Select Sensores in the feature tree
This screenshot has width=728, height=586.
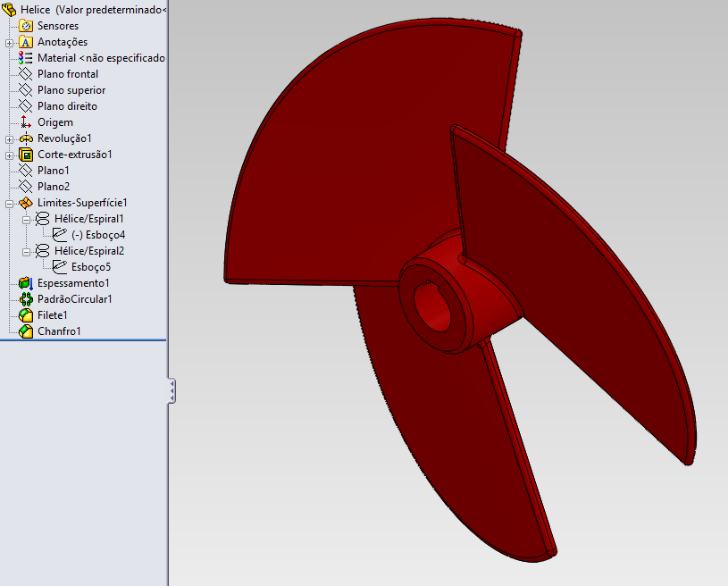click(58, 26)
